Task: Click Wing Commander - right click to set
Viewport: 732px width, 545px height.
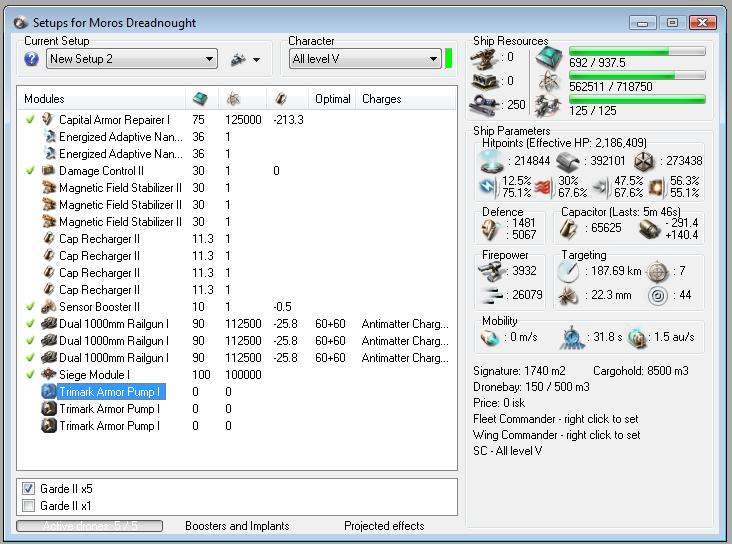Action: click(556, 435)
